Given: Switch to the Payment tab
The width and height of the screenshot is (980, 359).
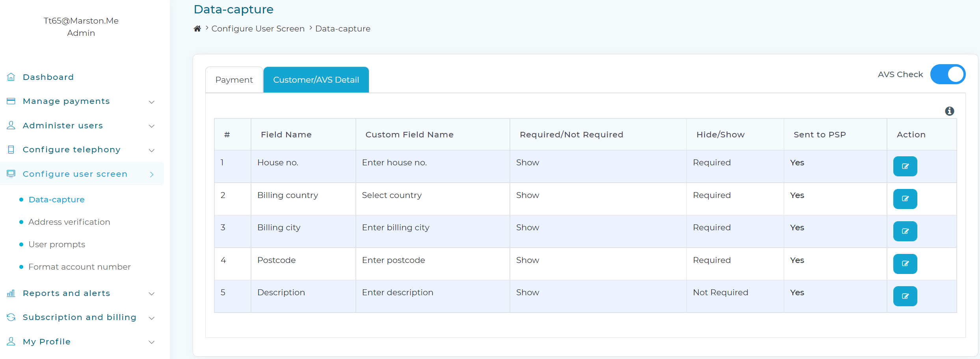Looking at the screenshot, I should coord(234,80).
